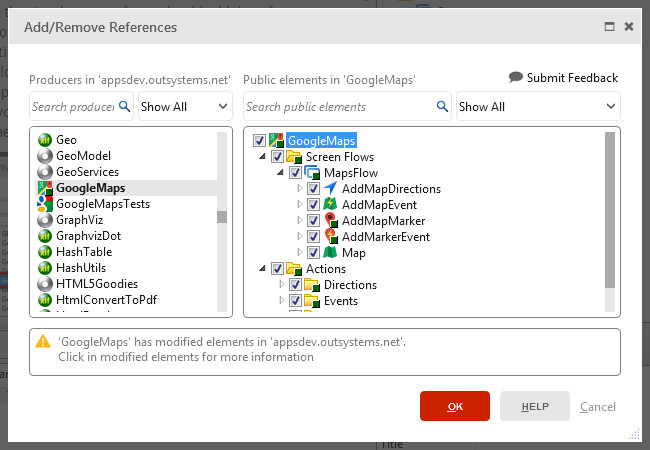The height and width of the screenshot is (450, 650).
Task: Click the GoogleMapsTests producer icon
Action: pos(44,204)
